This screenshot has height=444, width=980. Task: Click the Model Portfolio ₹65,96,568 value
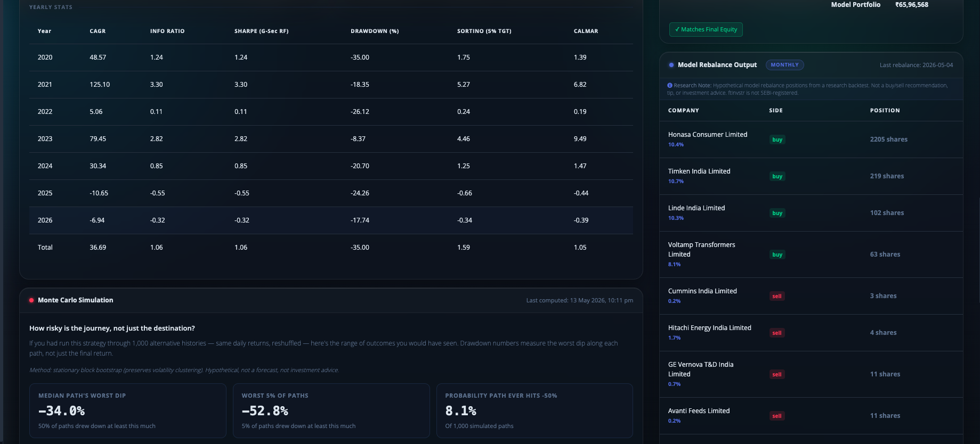point(912,5)
